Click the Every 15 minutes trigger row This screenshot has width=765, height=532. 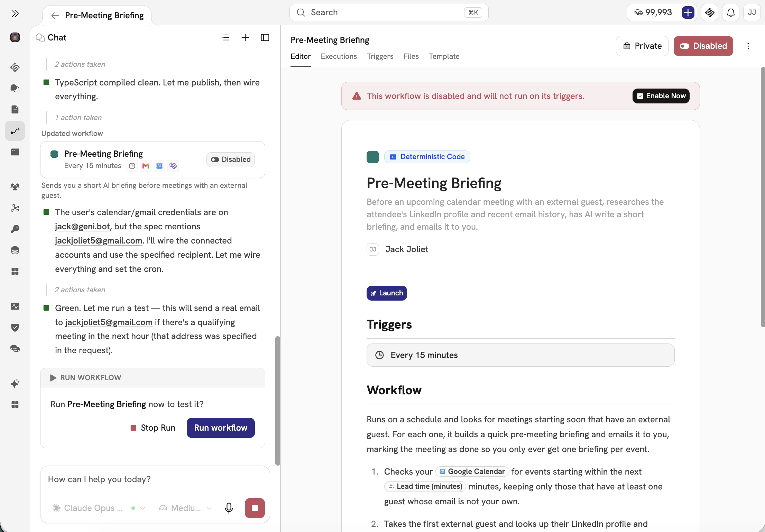point(520,355)
